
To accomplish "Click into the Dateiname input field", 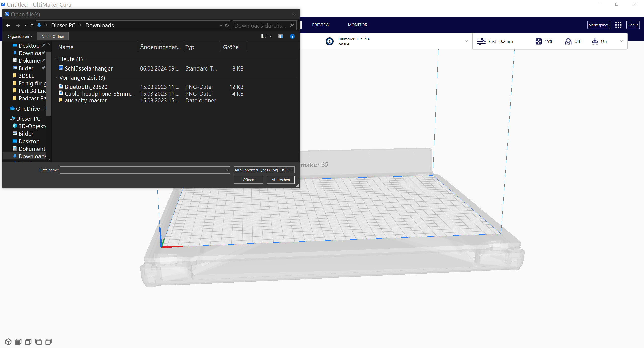I will point(142,170).
